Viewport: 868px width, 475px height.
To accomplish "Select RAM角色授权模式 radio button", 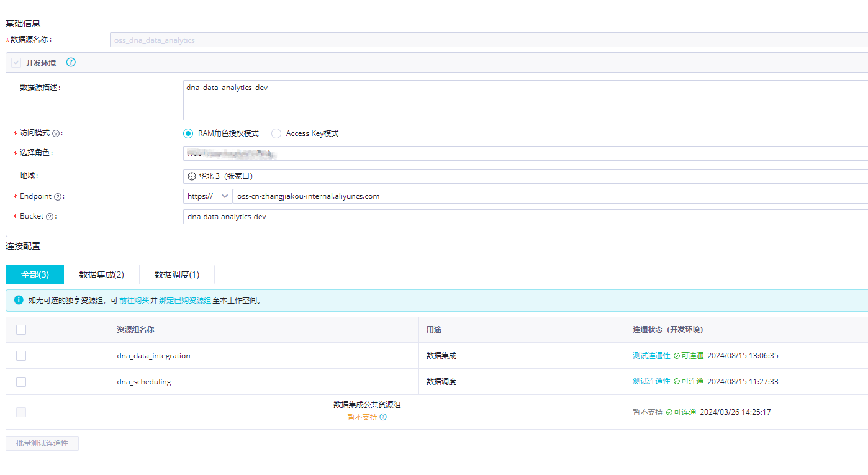I will pyautogui.click(x=188, y=133).
